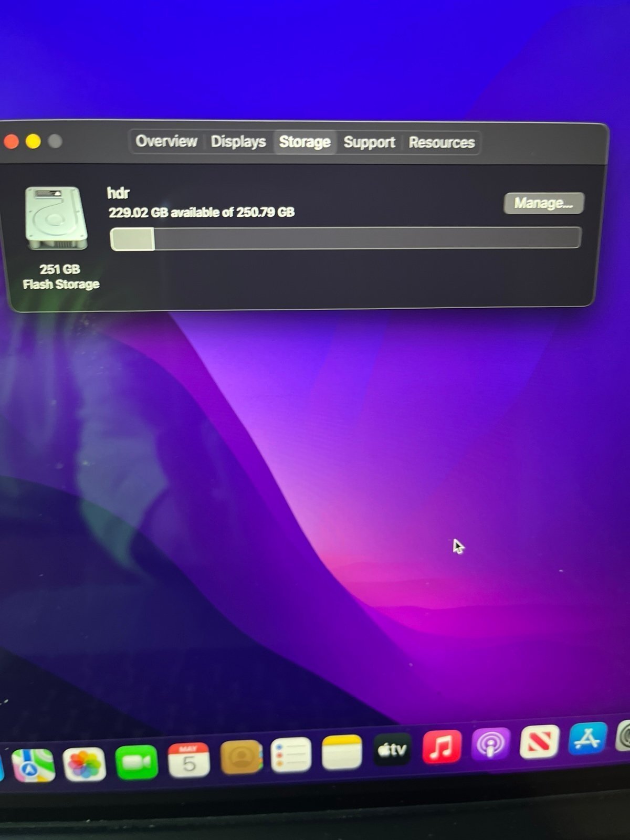Screen dimensions: 630x840
Task: Click the '251 GB Flash Storage' label
Action: click(x=61, y=277)
